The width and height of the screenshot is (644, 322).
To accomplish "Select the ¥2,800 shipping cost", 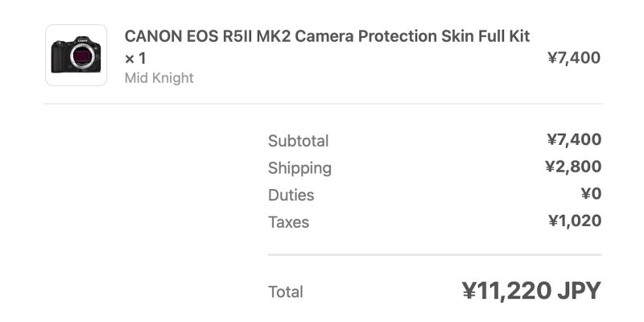I will [573, 167].
